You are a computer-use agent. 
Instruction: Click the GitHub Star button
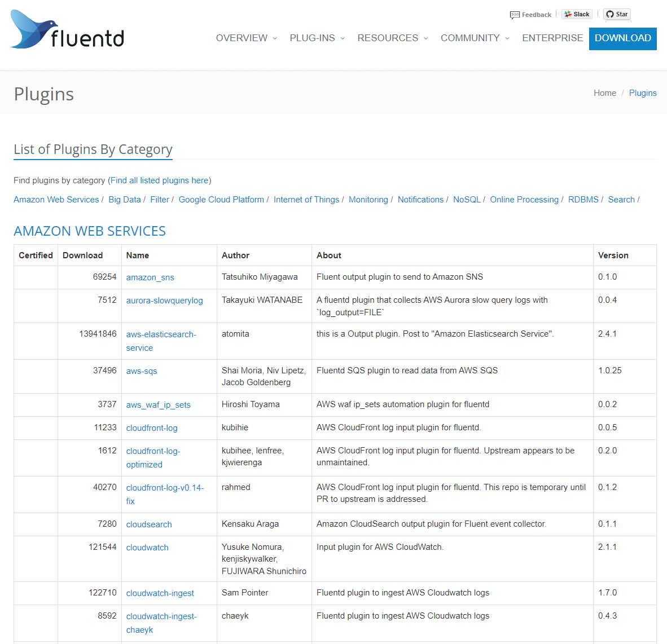point(617,14)
